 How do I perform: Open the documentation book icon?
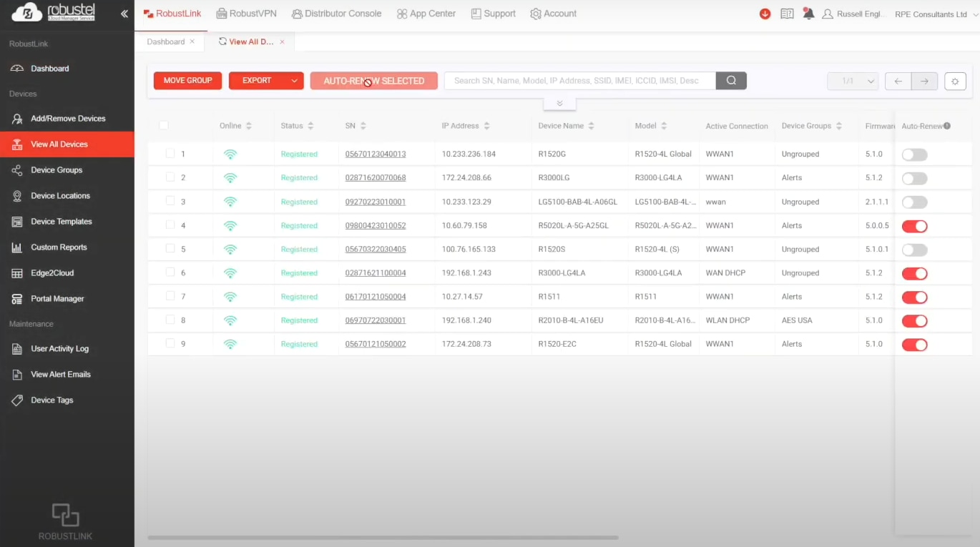787,14
